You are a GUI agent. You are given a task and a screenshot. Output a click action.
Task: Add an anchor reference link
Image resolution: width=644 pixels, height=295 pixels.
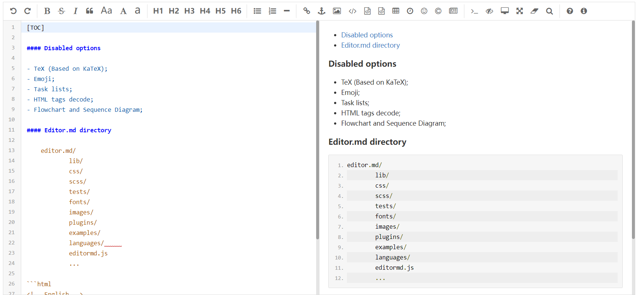click(x=322, y=11)
